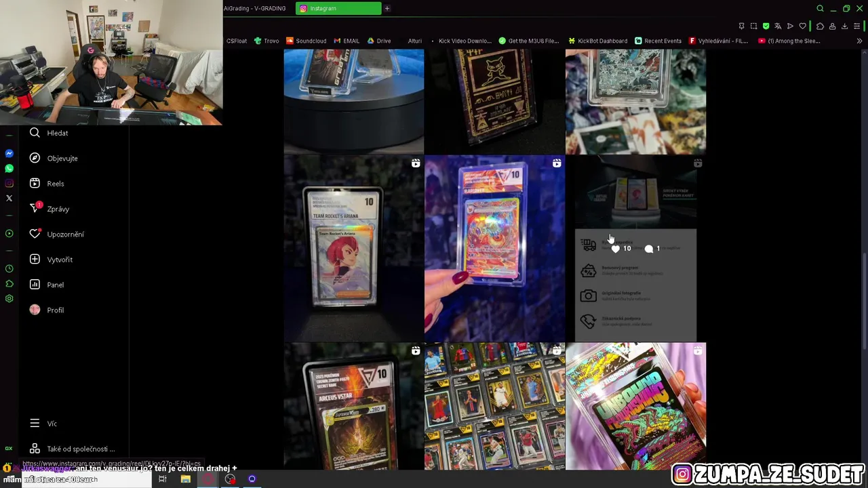Expand the Víc more menu
The width and height of the screenshot is (868, 488).
click(x=43, y=424)
